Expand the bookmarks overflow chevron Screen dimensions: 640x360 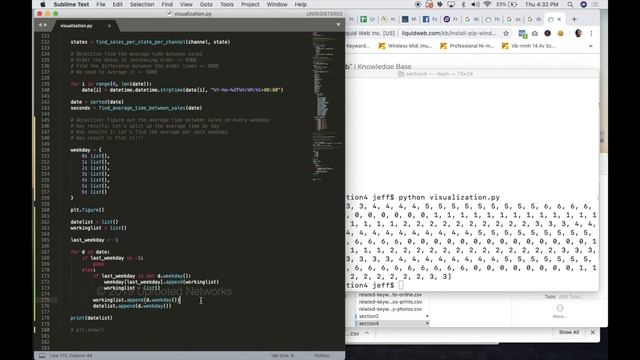coord(591,46)
